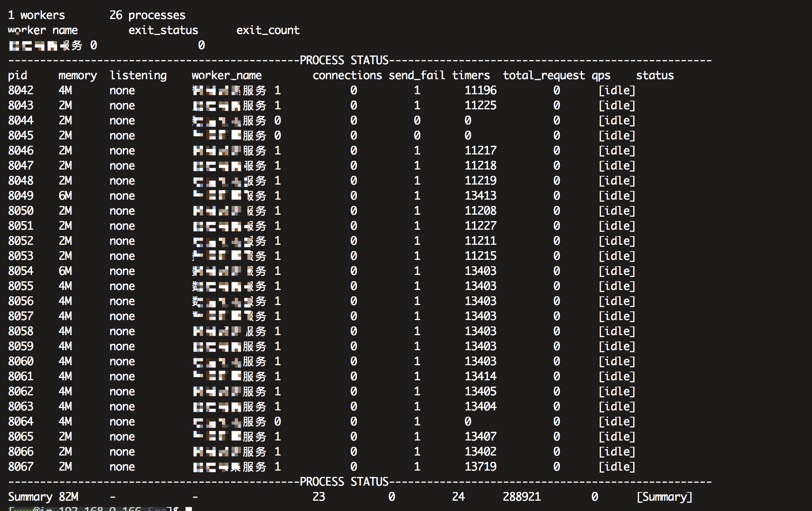Click the memory column header
Screen dimensions: 812x511
pyautogui.click(x=78, y=75)
